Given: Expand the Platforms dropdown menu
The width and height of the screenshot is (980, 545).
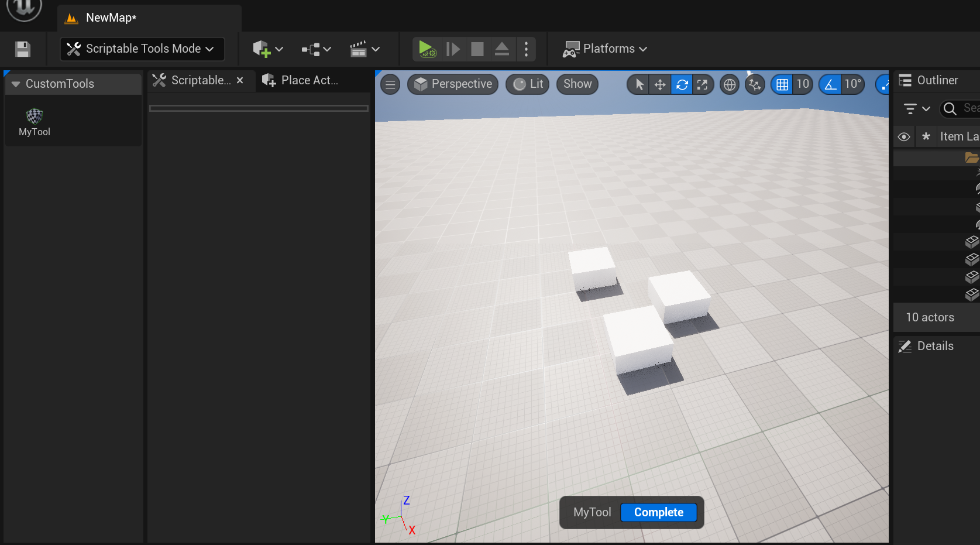Looking at the screenshot, I should tap(605, 49).
